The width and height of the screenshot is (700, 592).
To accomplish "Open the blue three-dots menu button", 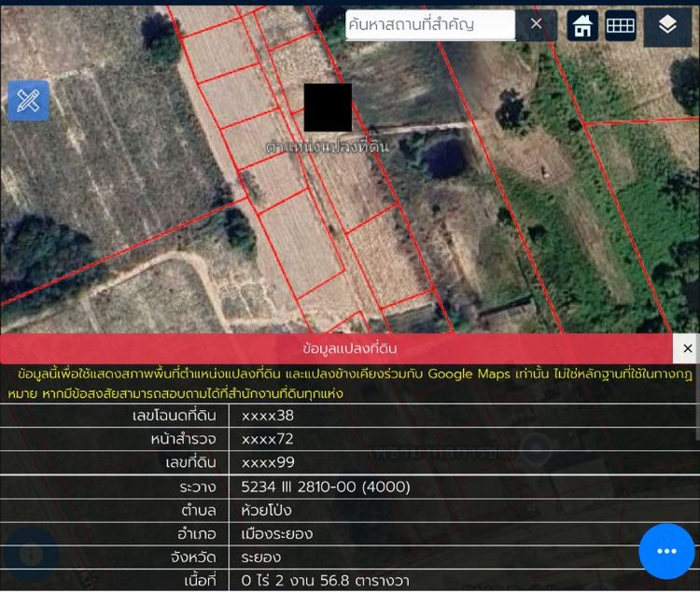I will tap(666, 551).
